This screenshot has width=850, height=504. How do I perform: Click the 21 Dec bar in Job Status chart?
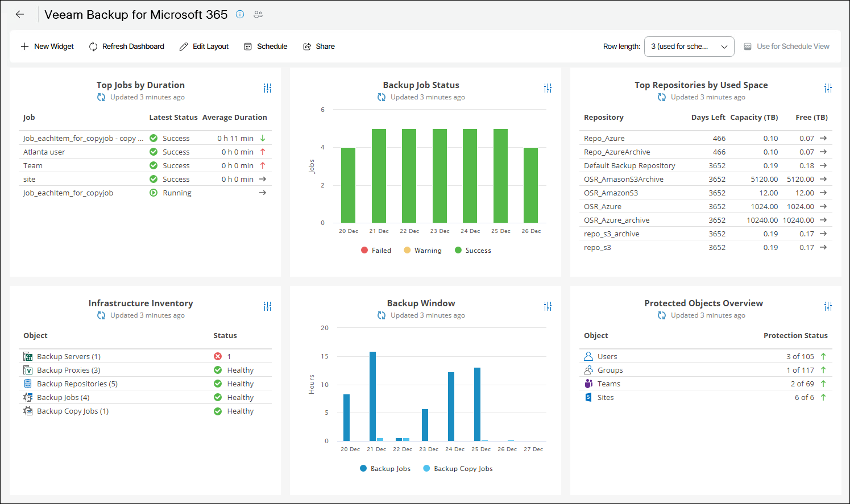coord(379,176)
